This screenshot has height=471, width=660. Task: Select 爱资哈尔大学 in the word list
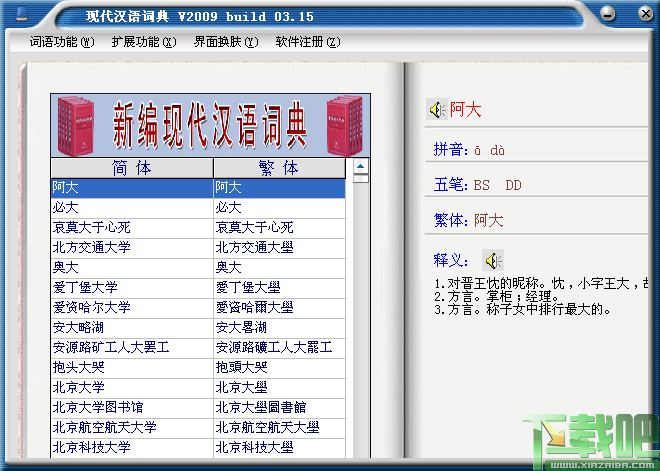pos(132,308)
